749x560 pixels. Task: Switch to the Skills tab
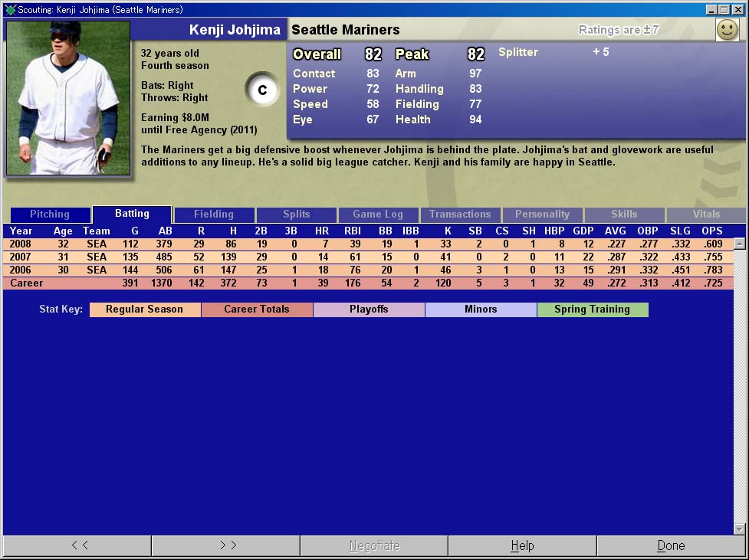point(624,215)
